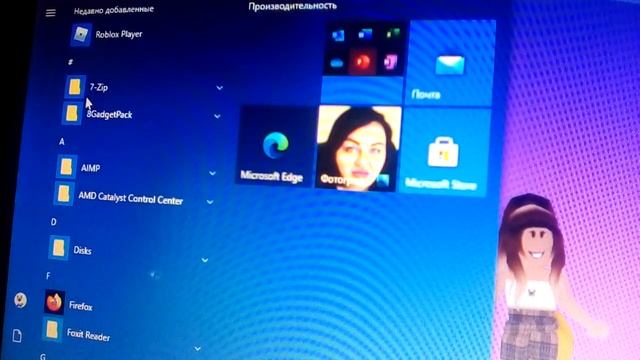Select the Disks label
The width and height of the screenshot is (640, 360).
click(82, 250)
